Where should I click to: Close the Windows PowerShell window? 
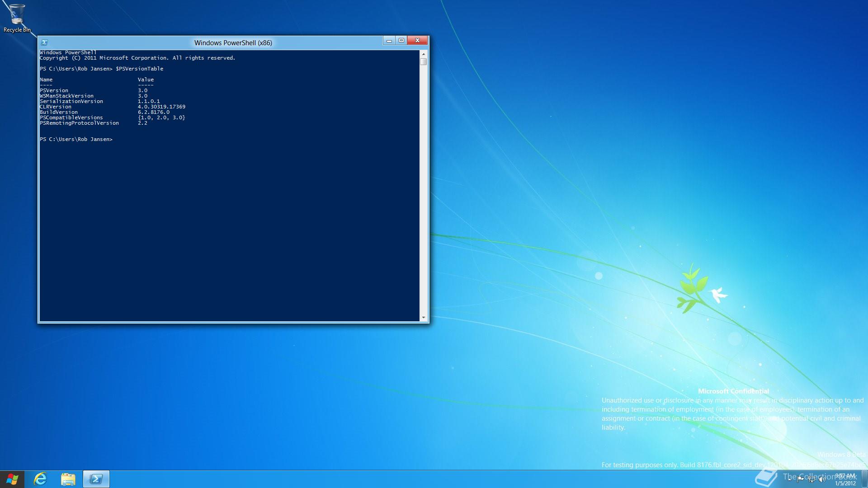tap(417, 41)
